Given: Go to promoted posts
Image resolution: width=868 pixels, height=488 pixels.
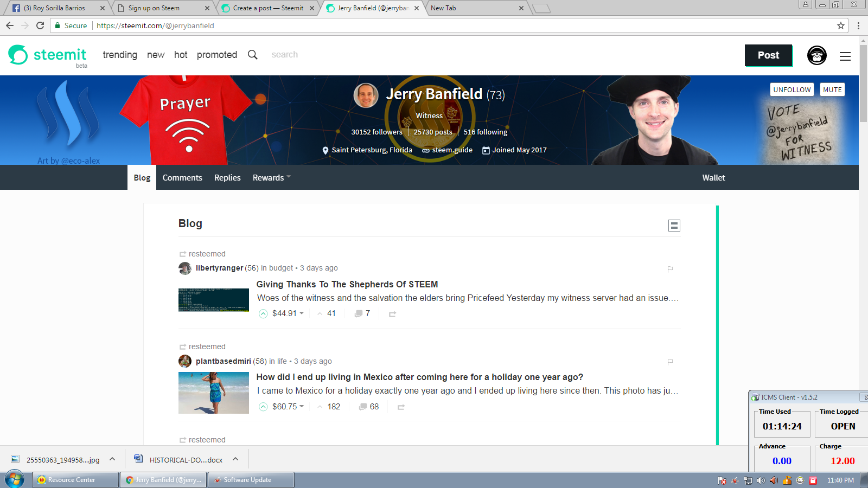Looking at the screenshot, I should point(217,55).
